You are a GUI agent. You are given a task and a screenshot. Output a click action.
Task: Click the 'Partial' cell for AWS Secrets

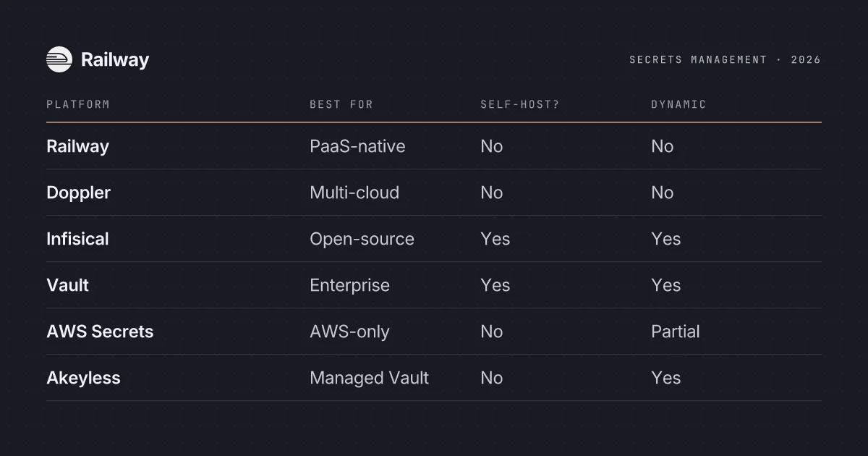675,332
